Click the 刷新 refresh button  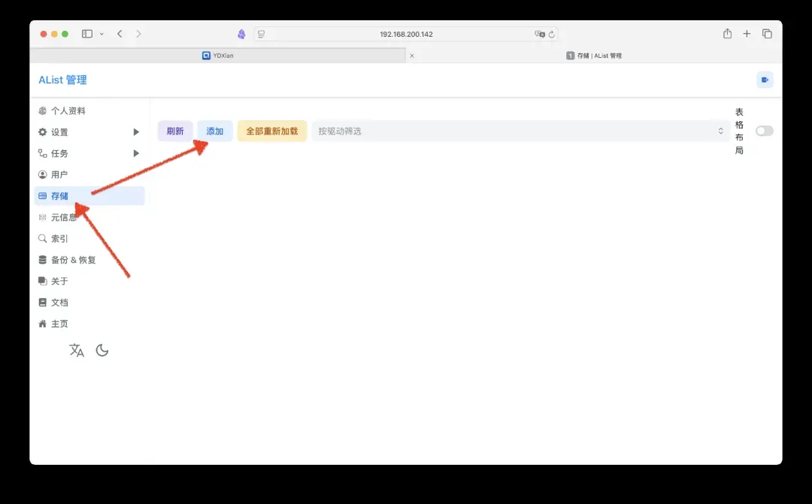coord(175,131)
